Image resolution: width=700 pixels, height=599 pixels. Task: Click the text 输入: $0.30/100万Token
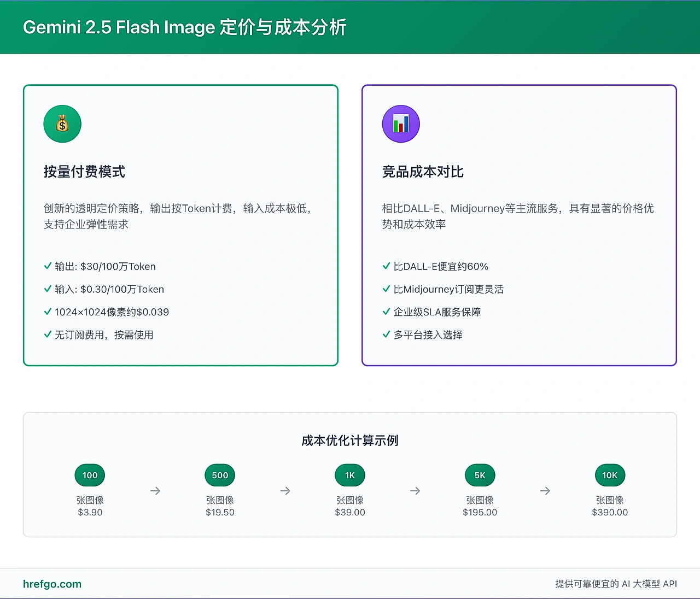pyautogui.click(x=109, y=289)
